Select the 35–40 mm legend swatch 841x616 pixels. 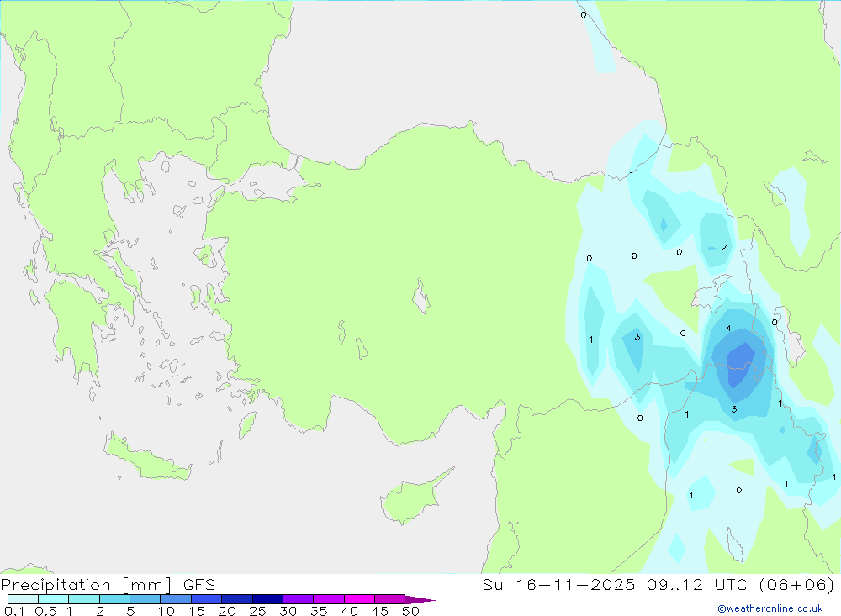(x=328, y=599)
